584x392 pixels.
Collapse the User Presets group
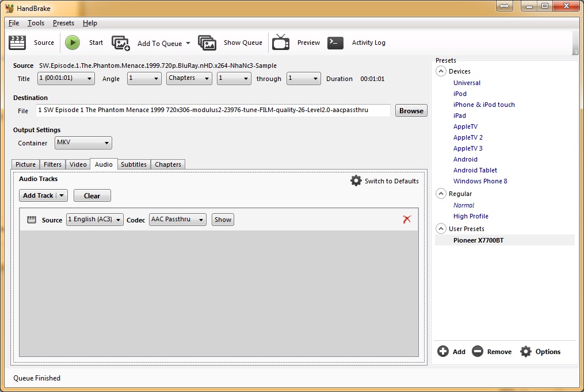[x=441, y=229]
